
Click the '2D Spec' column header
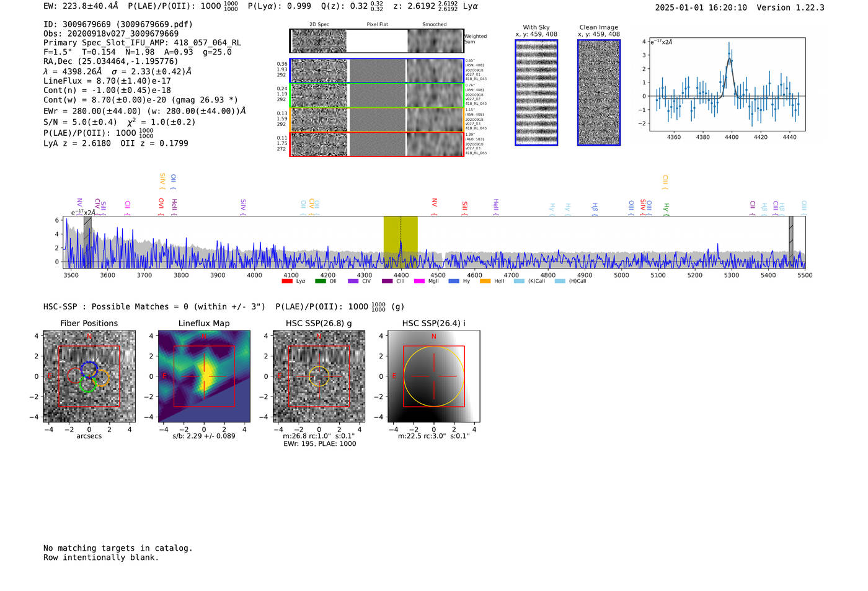click(319, 25)
